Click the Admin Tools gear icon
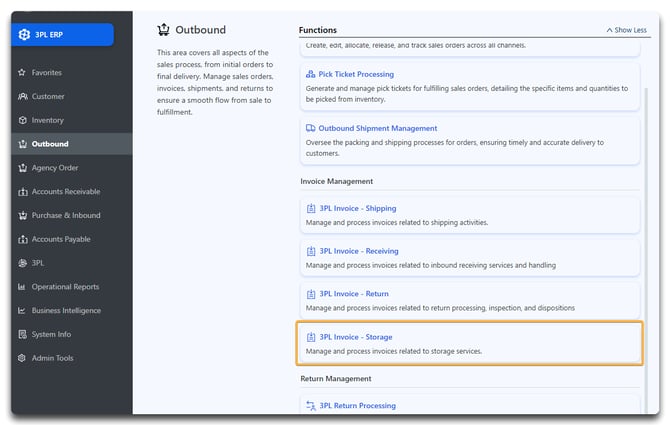 click(x=22, y=358)
